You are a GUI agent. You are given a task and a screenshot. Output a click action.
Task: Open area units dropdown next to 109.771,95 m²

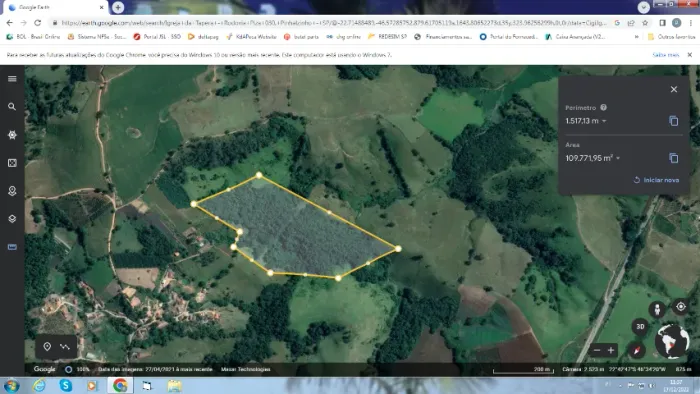[618, 158]
